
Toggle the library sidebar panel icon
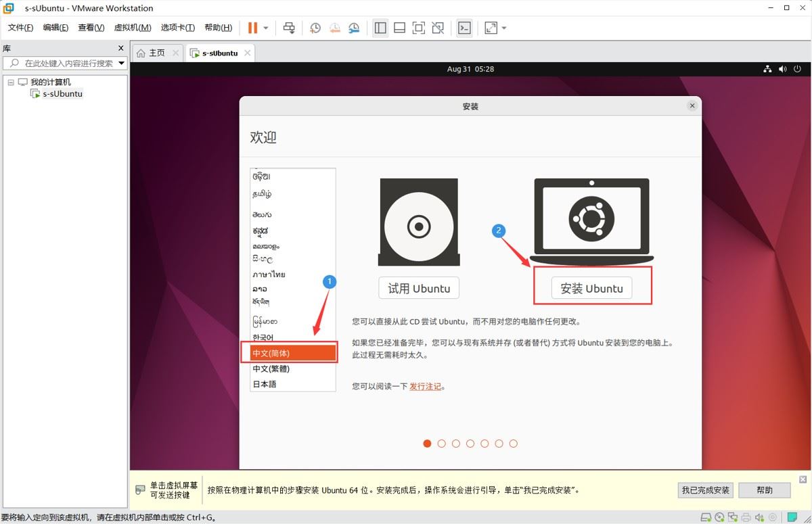(x=380, y=28)
